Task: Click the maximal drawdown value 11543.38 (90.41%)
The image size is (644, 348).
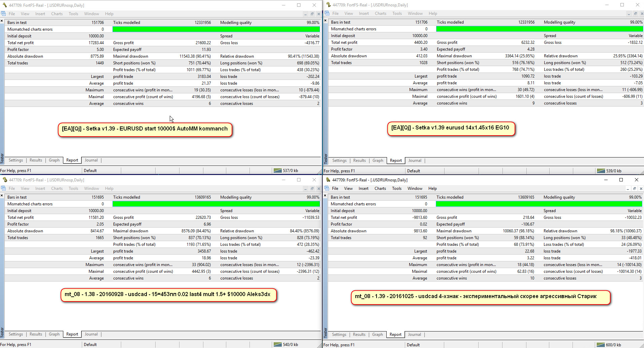Action: coord(195,56)
